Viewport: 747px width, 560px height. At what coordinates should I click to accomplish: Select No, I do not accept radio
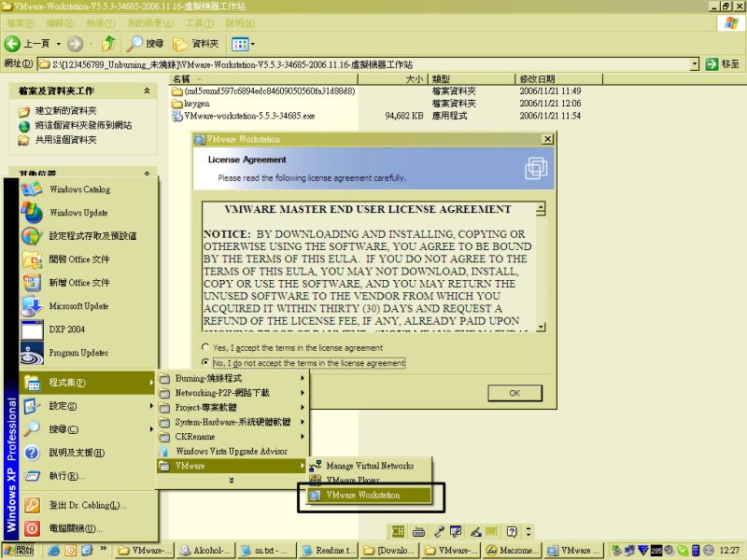coord(205,362)
